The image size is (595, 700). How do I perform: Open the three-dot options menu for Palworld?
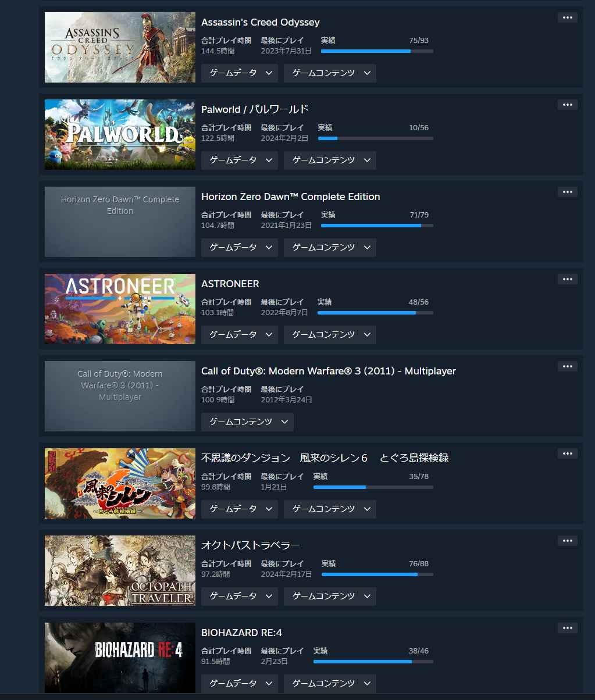point(567,105)
